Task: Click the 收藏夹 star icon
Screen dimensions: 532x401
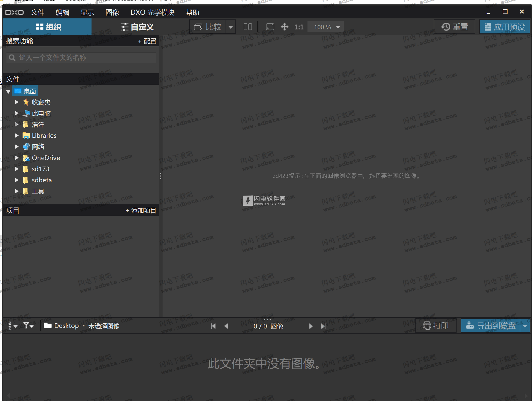Action: 26,102
